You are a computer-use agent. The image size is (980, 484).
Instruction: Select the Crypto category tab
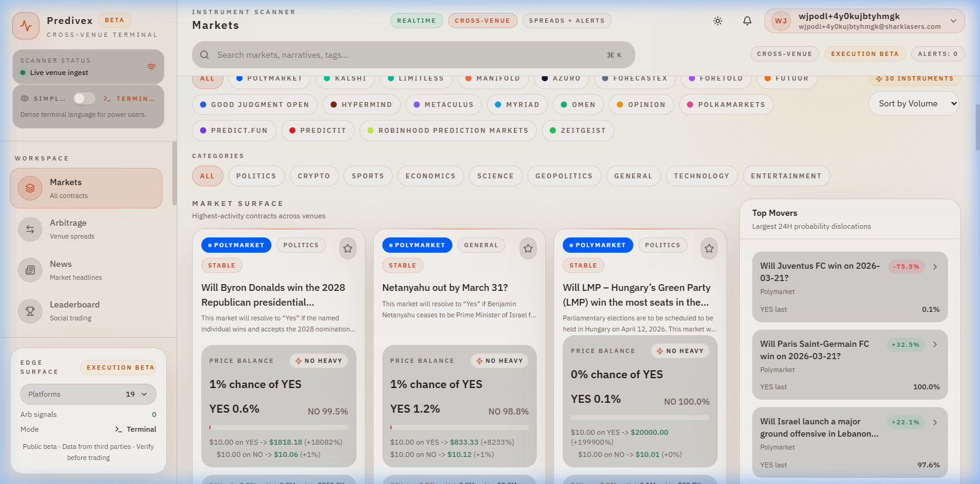click(x=314, y=176)
